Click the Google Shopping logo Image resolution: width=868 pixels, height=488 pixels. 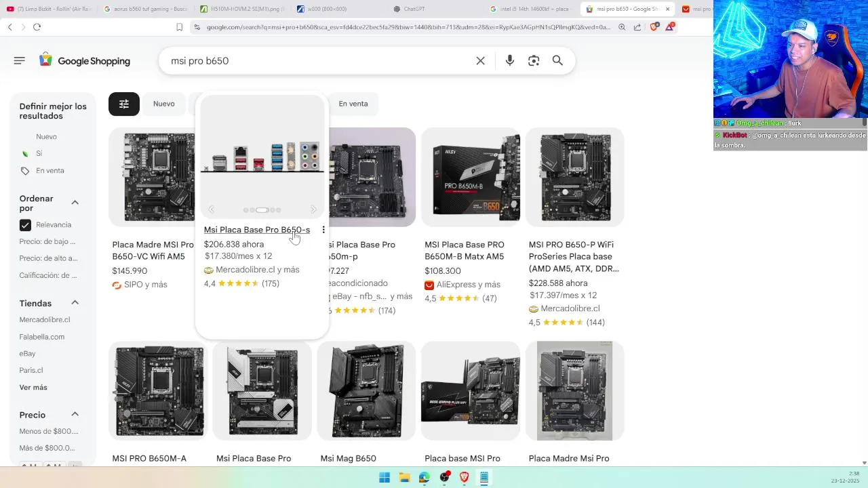coord(85,61)
